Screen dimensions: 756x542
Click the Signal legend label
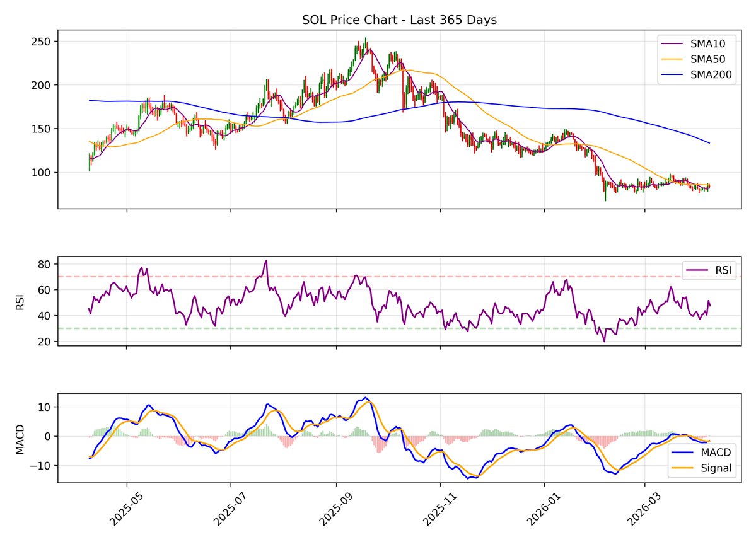point(716,468)
